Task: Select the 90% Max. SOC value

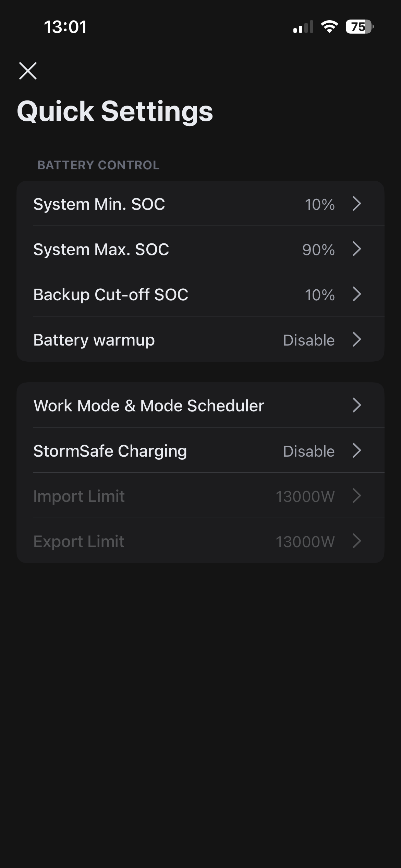Action: click(318, 250)
